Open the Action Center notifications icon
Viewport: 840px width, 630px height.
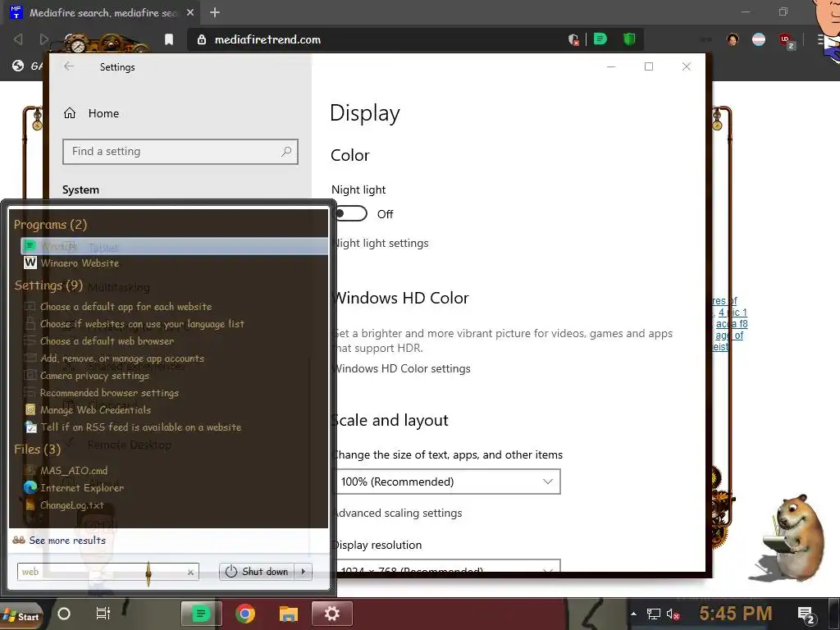click(x=806, y=615)
